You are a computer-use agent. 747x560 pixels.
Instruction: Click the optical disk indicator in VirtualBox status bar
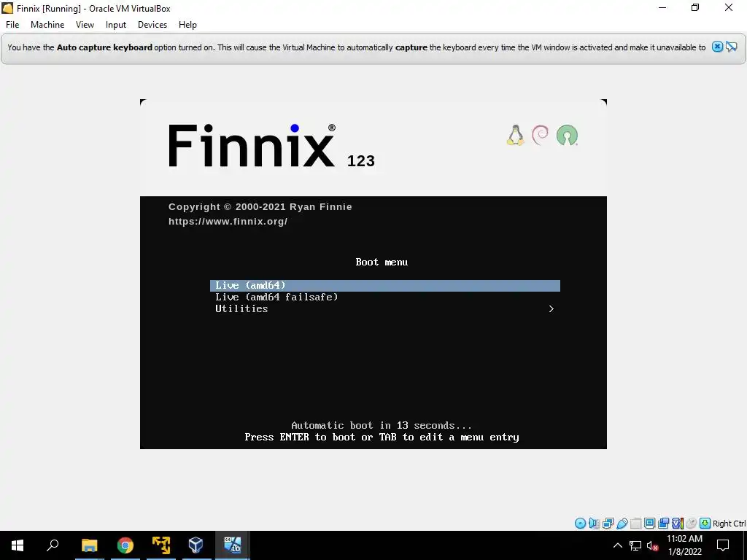(x=580, y=524)
